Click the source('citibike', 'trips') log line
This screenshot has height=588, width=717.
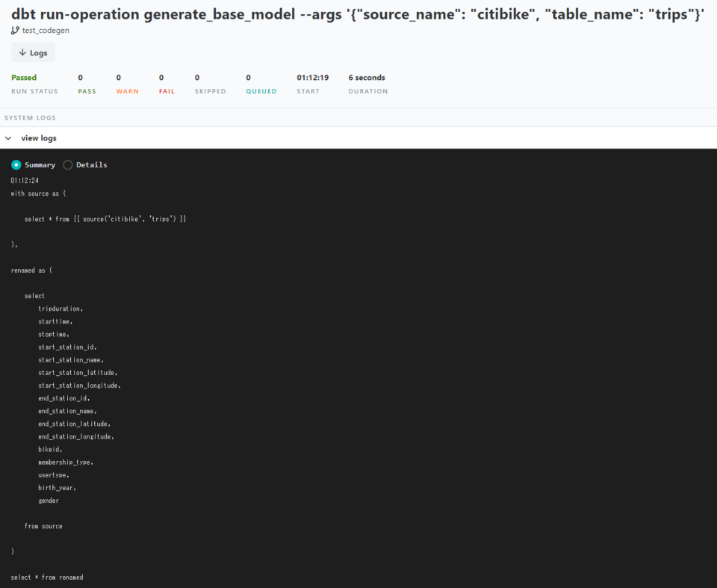[105, 219]
